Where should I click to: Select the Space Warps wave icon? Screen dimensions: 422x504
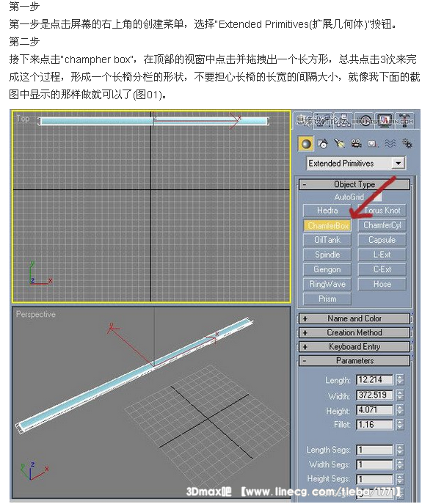[x=390, y=144]
